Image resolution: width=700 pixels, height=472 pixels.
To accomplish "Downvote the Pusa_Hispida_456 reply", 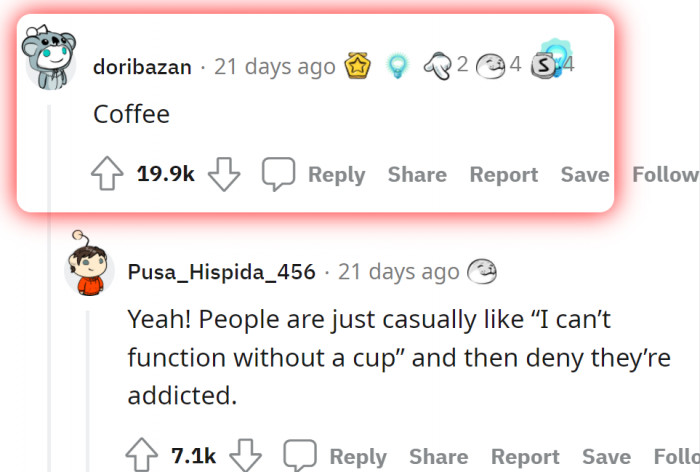I will (246, 456).
